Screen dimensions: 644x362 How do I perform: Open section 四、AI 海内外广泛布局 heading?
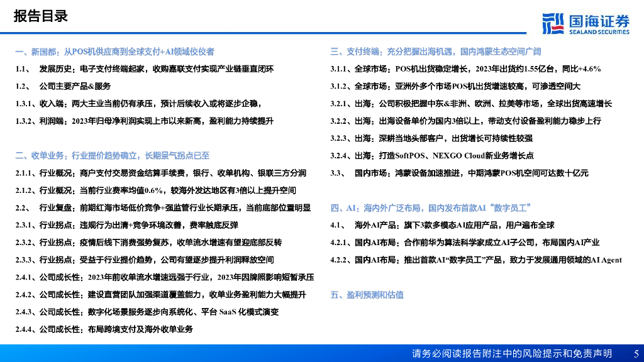[430, 208]
